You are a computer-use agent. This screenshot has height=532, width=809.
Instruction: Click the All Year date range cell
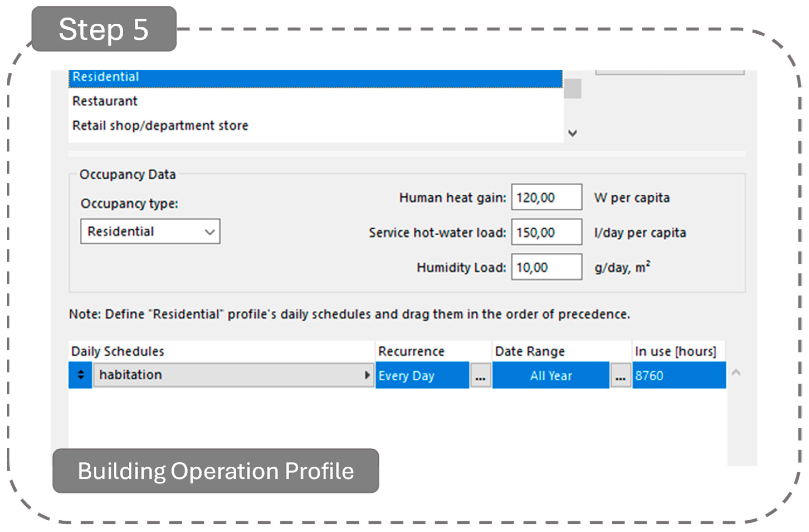coord(551,376)
